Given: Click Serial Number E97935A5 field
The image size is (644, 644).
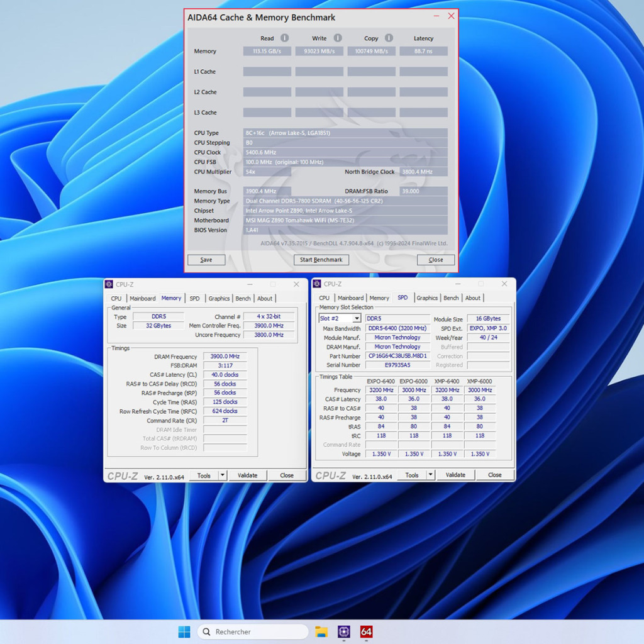Looking at the screenshot, I should coord(397,365).
